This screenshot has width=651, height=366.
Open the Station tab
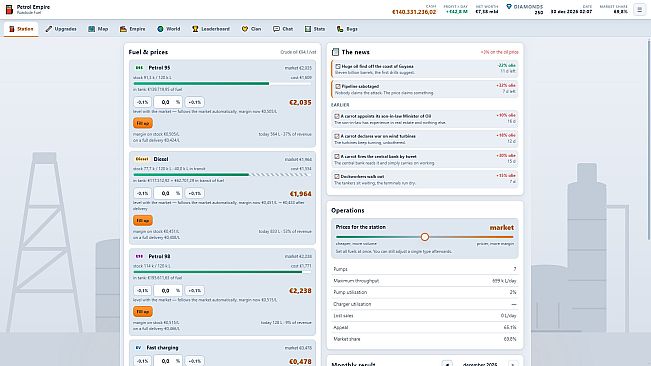coord(21,29)
